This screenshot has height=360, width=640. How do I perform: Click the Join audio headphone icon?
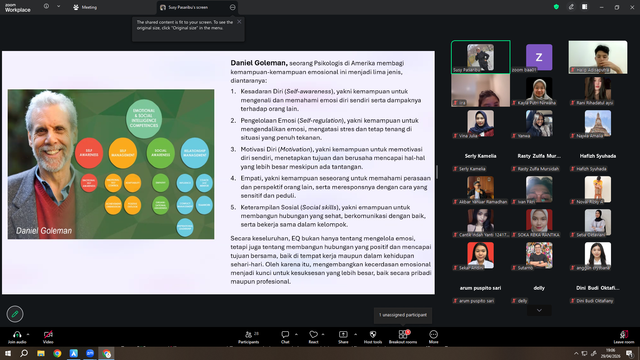click(x=17, y=334)
